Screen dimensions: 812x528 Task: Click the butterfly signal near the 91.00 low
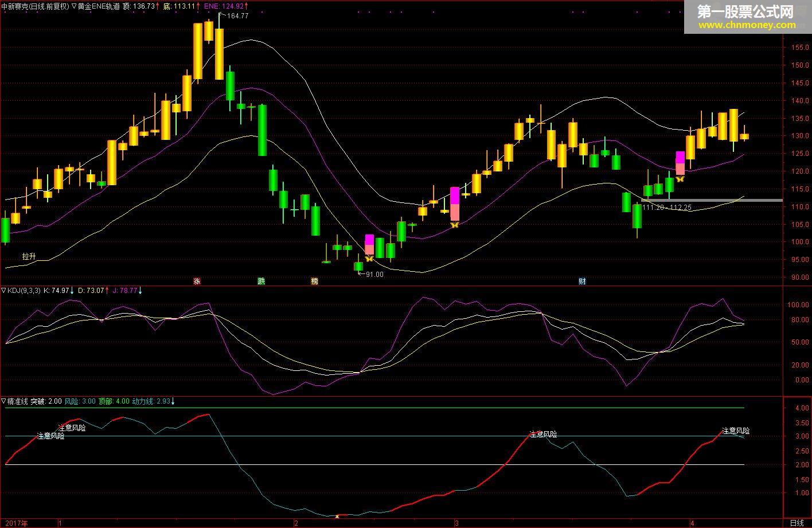(369, 259)
